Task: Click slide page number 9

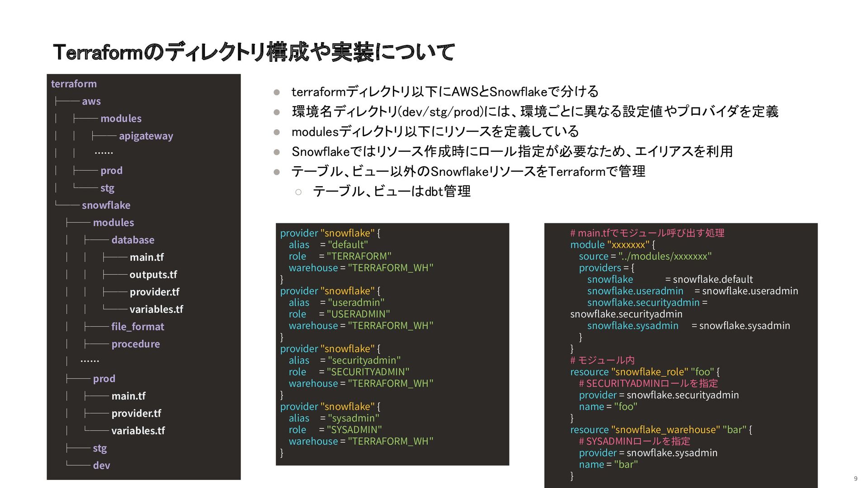Action: pos(855,479)
